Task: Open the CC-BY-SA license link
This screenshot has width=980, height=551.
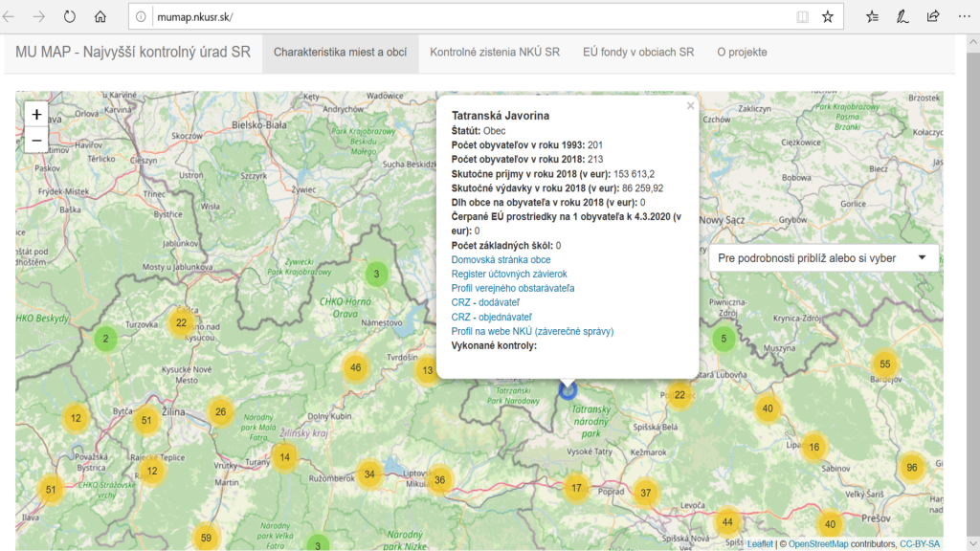Action: pyautogui.click(x=920, y=544)
